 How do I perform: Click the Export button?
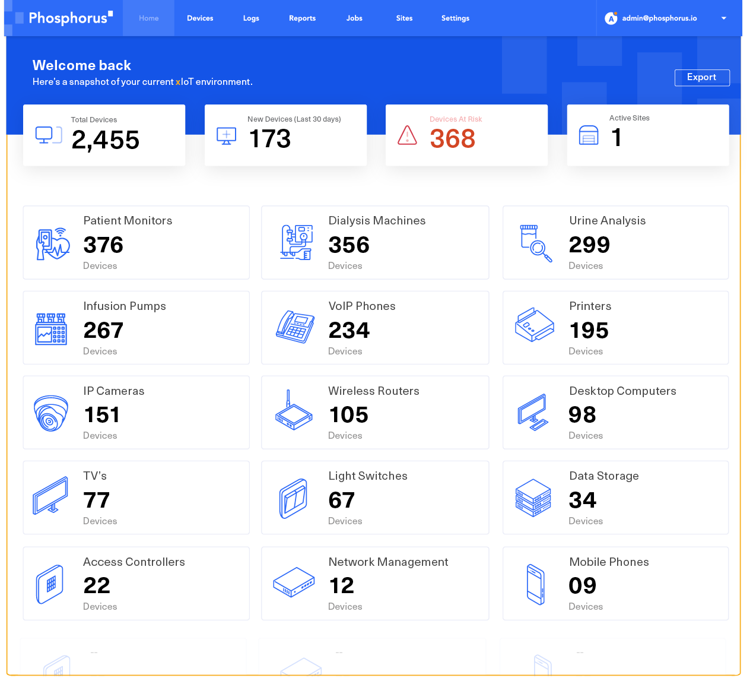point(701,77)
